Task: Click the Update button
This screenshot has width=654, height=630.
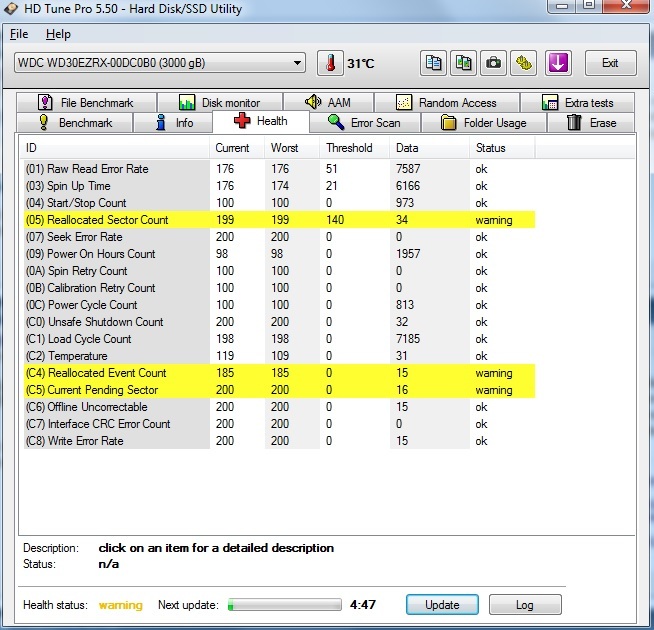Action: tap(442, 605)
